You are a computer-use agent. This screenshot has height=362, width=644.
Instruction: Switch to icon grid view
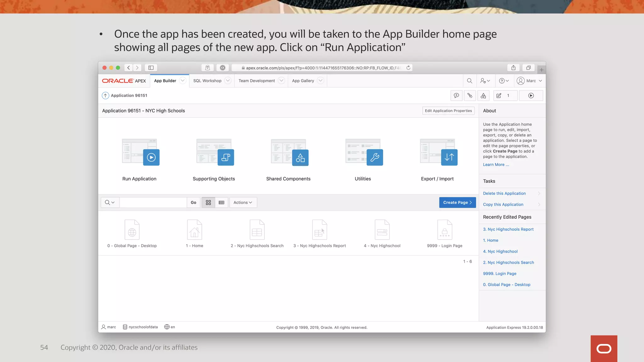[x=208, y=203]
